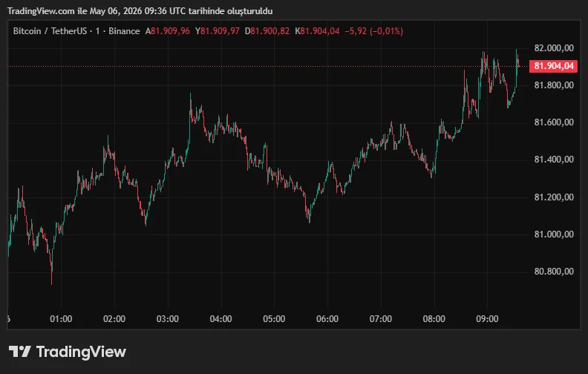Click the 81.400,00 price axis label
The image size is (588, 374).
[x=554, y=160]
